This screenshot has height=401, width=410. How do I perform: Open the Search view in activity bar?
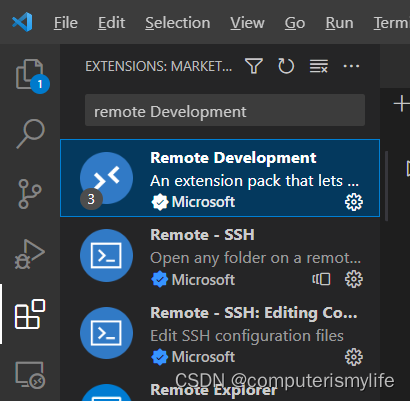tap(30, 133)
